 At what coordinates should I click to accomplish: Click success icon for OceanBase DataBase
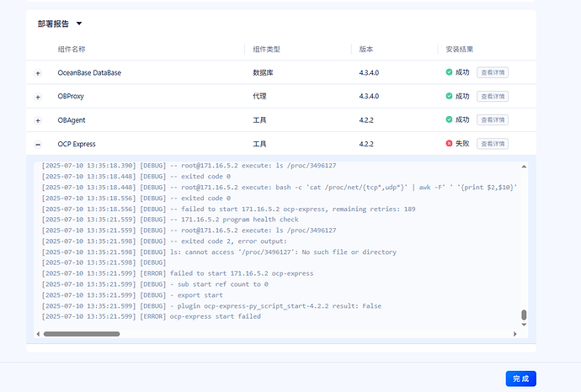point(449,72)
